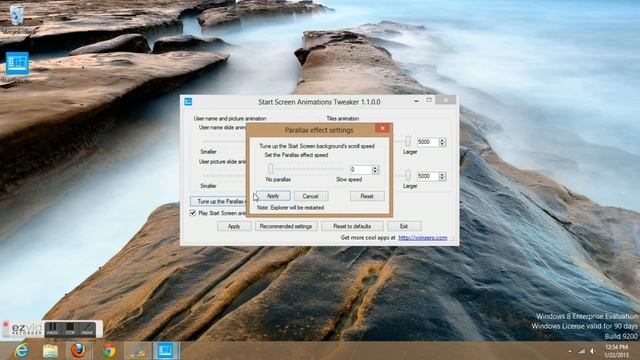The width and height of the screenshot is (640, 360).
Task: Click the Parallax speed value field
Action: 360,169
